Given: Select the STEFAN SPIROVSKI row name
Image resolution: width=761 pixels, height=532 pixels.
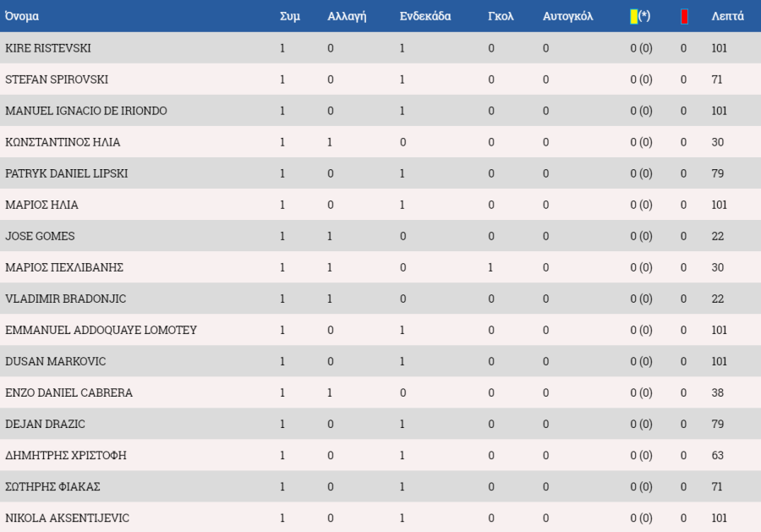Looking at the screenshot, I should pyautogui.click(x=57, y=80).
